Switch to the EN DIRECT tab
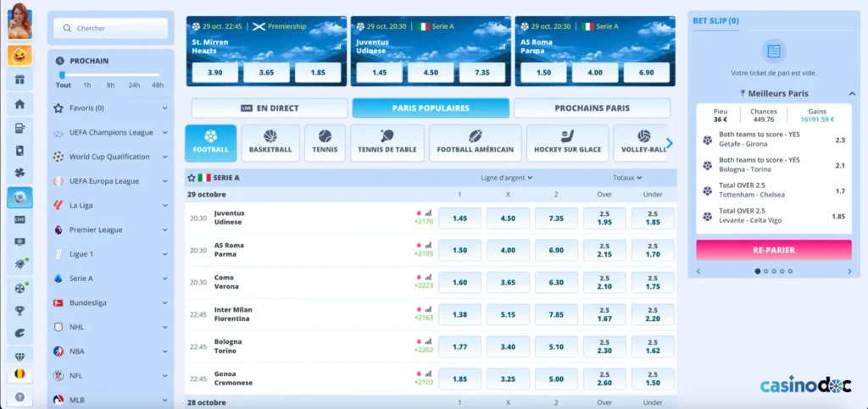 point(270,108)
